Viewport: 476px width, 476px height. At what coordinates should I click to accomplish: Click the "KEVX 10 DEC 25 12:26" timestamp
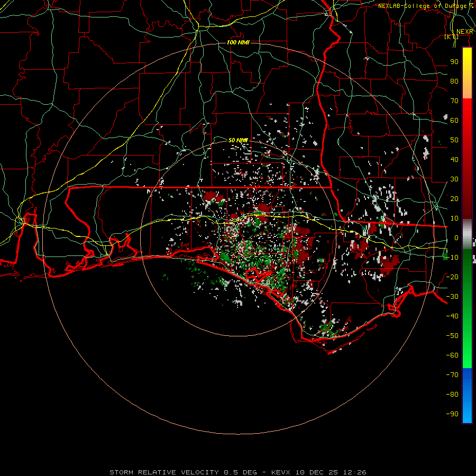(319, 472)
